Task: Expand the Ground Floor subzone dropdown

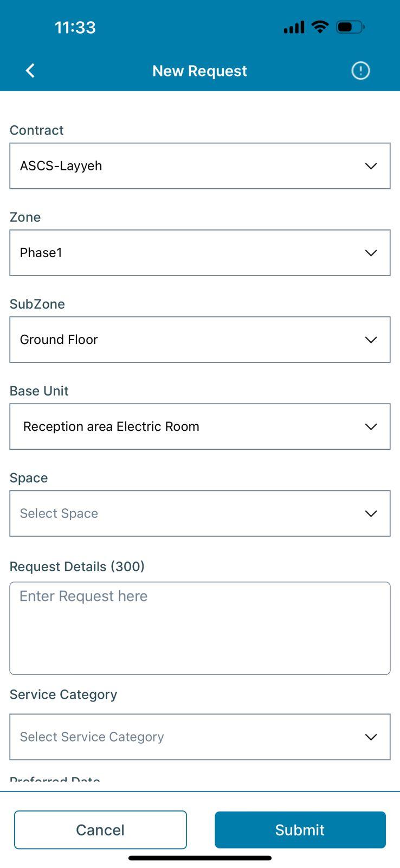Action: pyautogui.click(x=200, y=340)
